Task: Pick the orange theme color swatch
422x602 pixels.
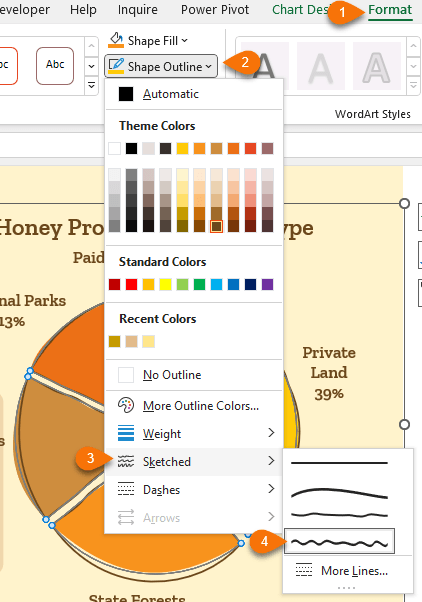Action: [199, 148]
